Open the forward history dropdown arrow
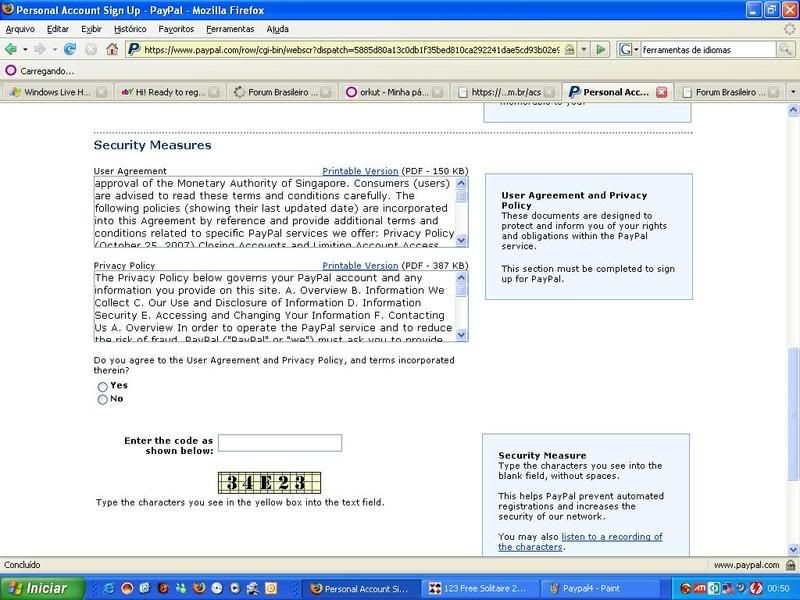Image resolution: width=800 pixels, height=600 pixels. [x=54, y=49]
